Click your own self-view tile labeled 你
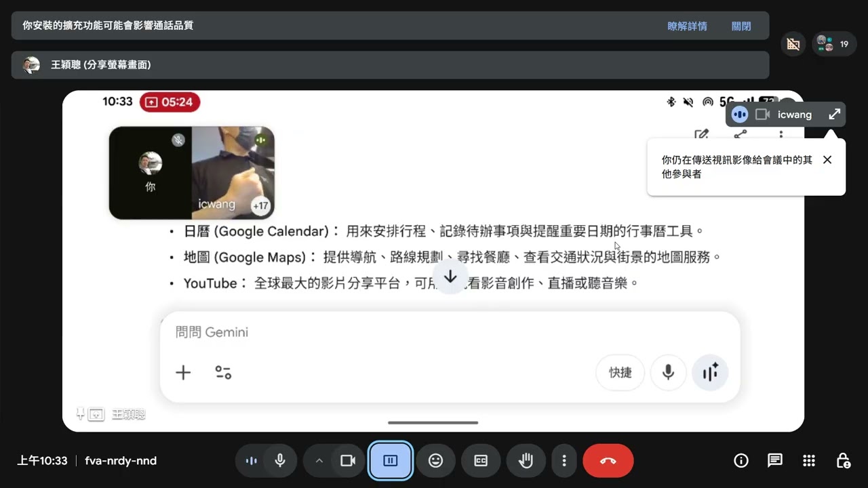868x488 pixels. (x=151, y=173)
